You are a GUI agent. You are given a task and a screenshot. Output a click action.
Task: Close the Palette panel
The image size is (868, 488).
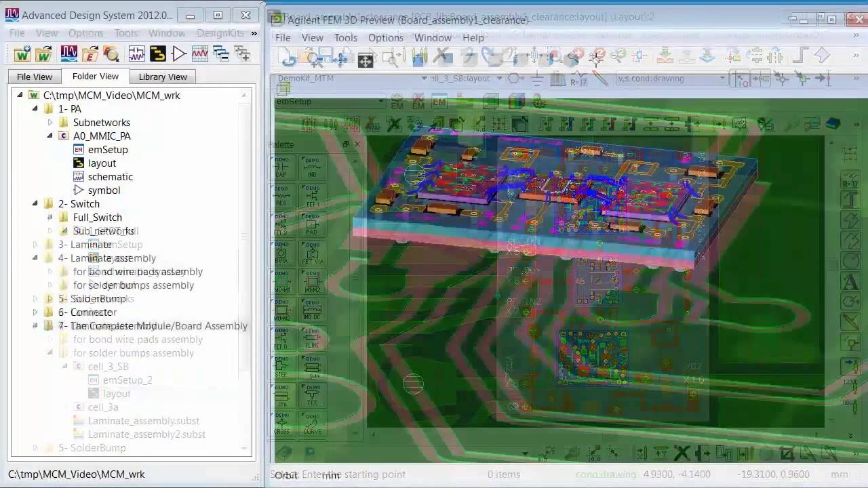(357, 144)
